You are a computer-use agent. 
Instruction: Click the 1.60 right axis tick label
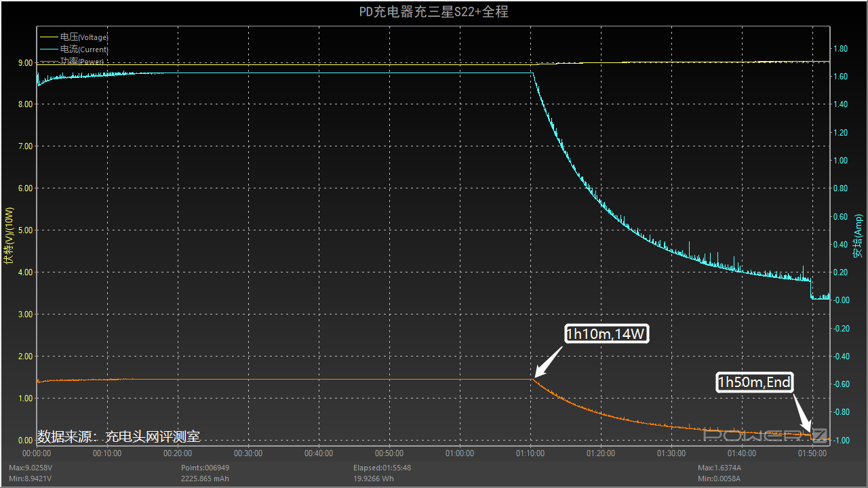click(840, 77)
